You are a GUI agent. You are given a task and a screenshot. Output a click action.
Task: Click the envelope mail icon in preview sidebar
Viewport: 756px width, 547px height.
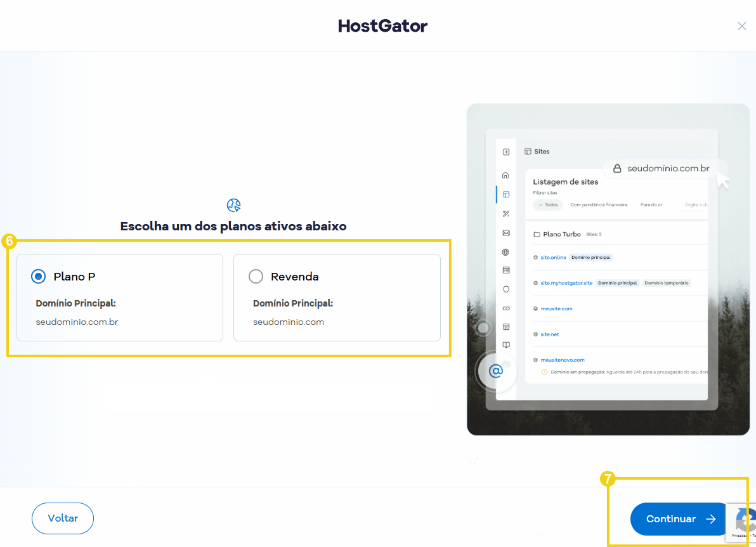coord(505,233)
